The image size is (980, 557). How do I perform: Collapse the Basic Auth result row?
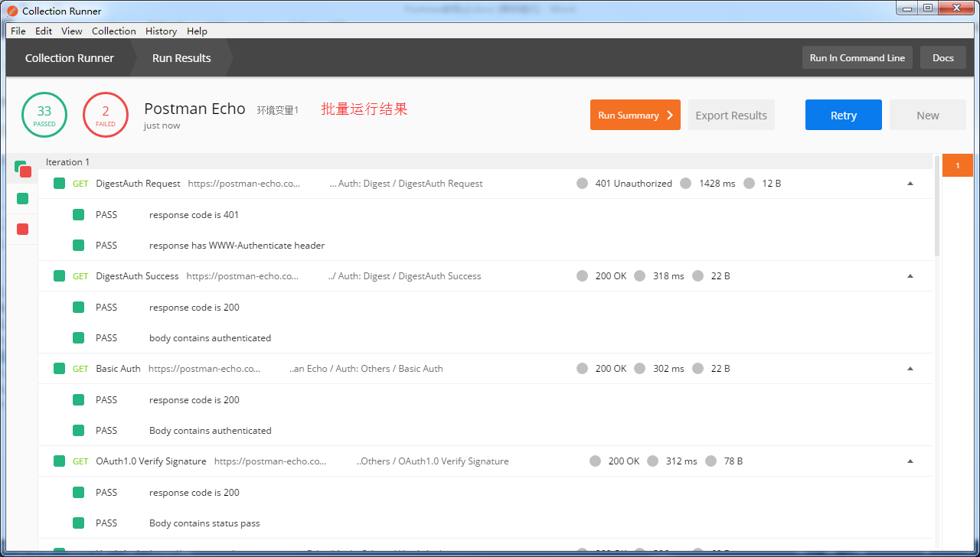tap(910, 369)
